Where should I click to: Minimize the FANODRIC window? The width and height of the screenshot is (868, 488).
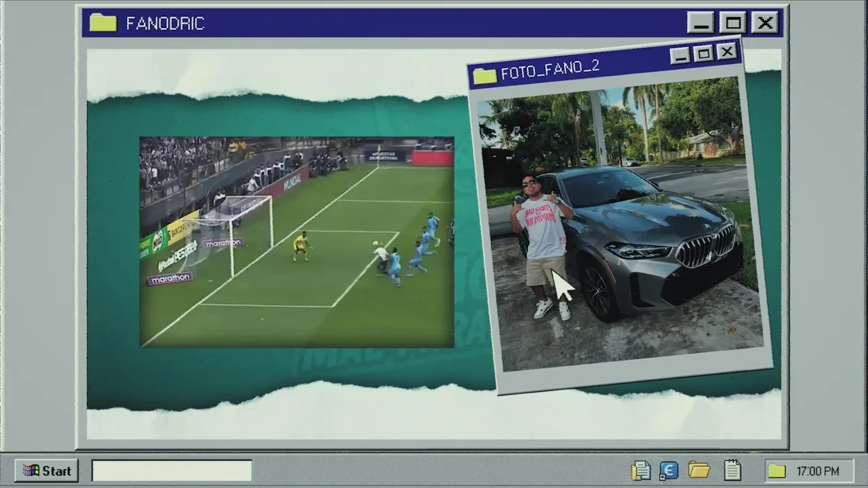701,23
